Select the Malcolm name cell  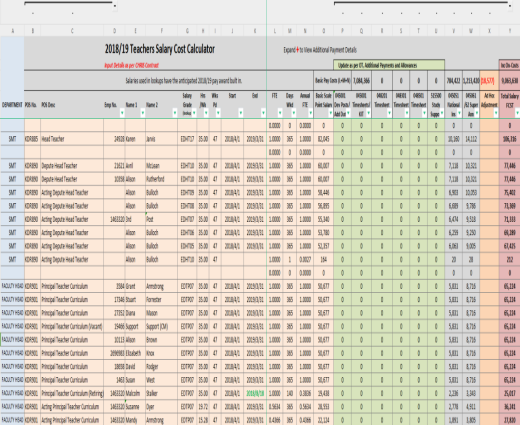135,393
